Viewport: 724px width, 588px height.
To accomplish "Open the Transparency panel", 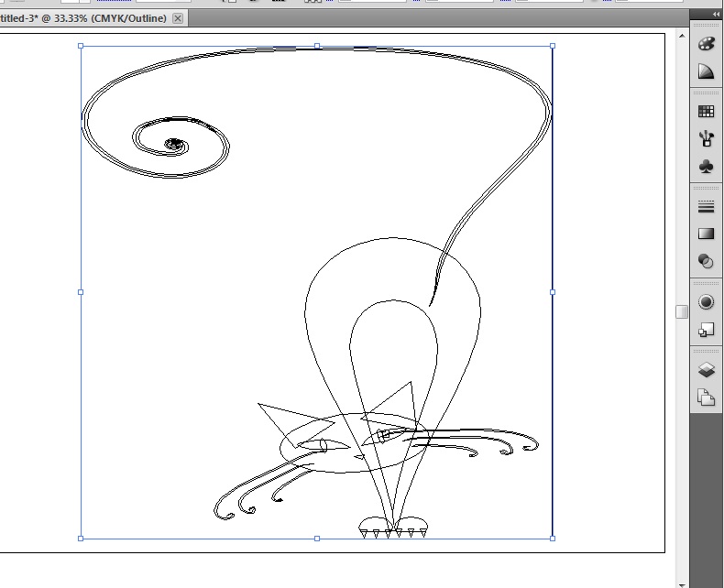I will point(706,262).
